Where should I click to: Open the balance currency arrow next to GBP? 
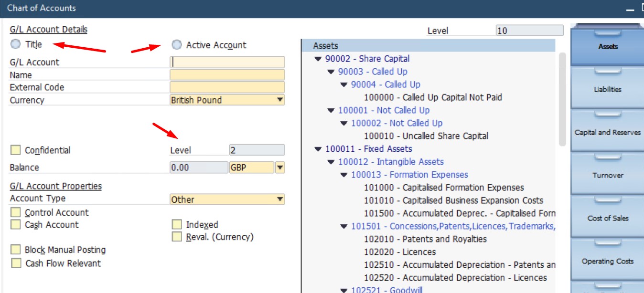(x=280, y=167)
